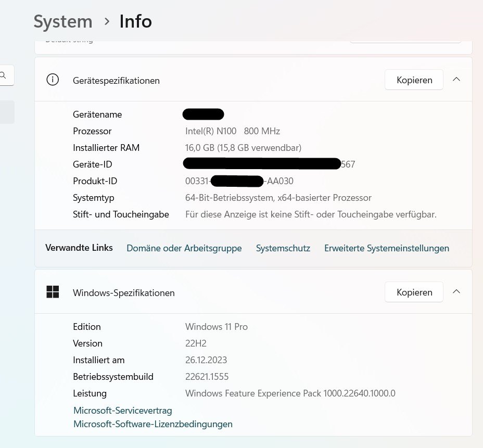Viewport: 483px width, 448px height.
Task: Select Produkt-ID ending AA030
Action: [239, 181]
